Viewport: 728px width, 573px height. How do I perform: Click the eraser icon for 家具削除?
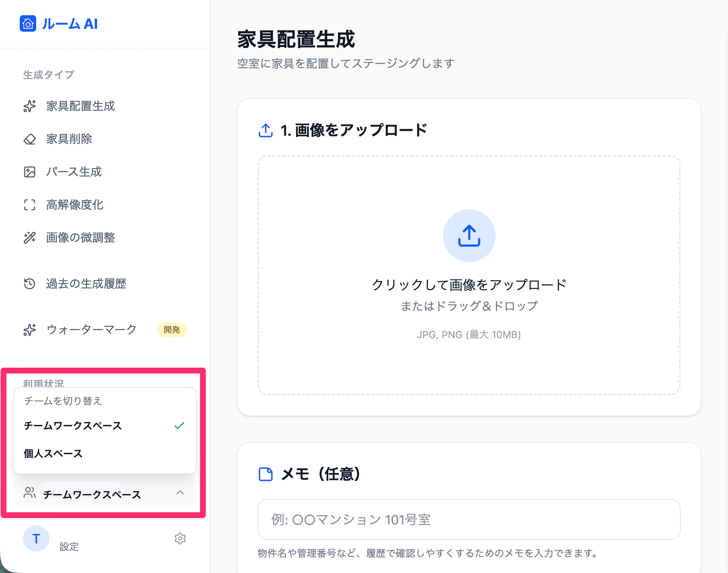(x=30, y=139)
